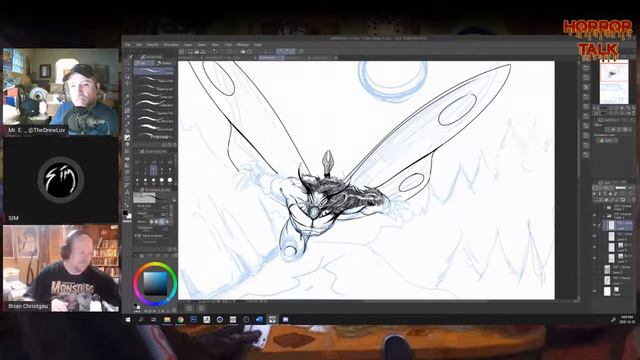640x360 pixels.
Task: Toggle eye of the layer folder above the selected layer
Action: tap(594, 215)
